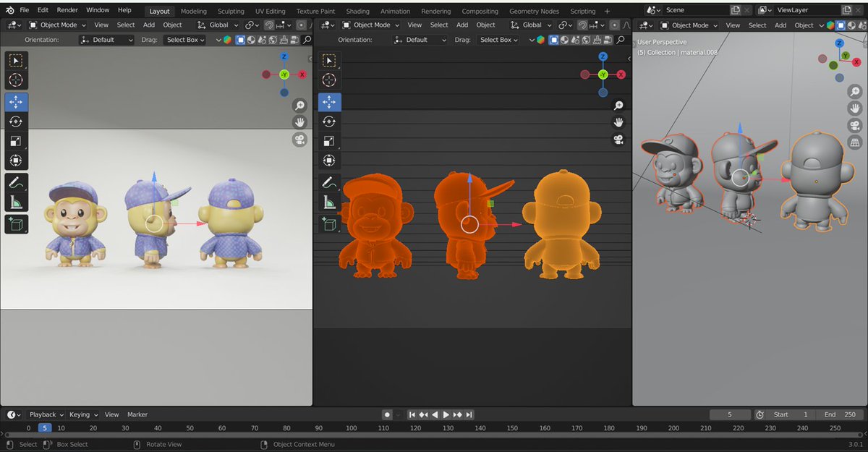The height and width of the screenshot is (452, 868).
Task: Open Add menu in left viewport header
Action: point(149,25)
